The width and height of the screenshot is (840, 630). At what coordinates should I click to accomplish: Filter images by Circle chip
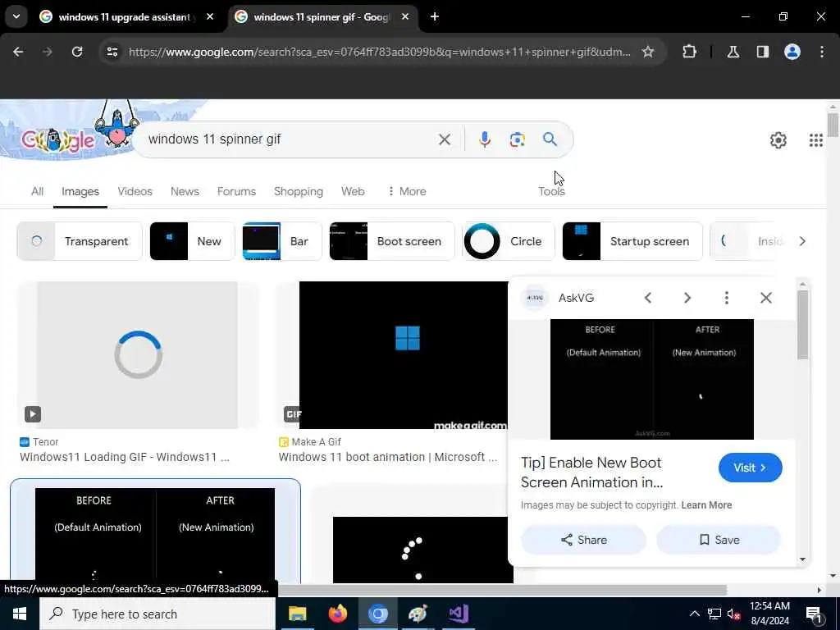(x=509, y=241)
